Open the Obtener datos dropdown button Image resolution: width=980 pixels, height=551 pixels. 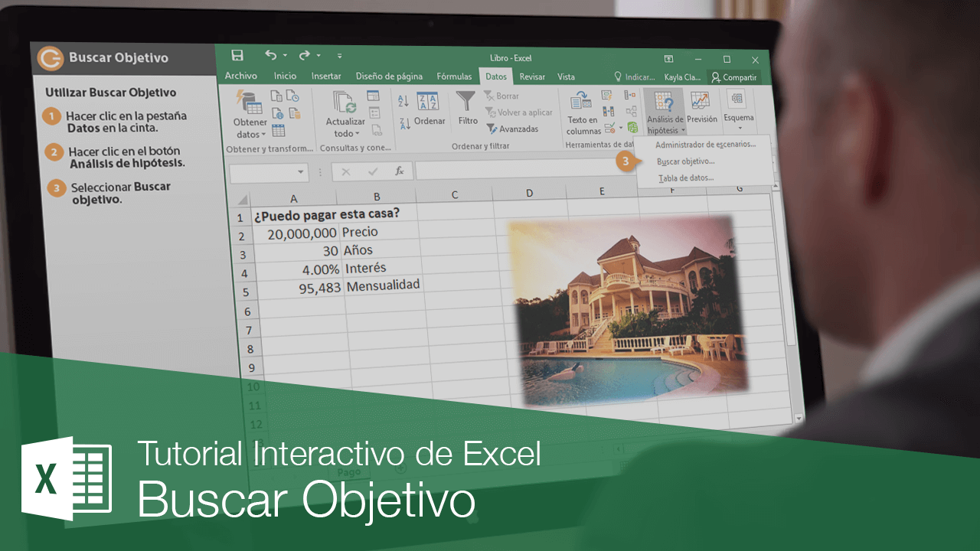(250, 114)
